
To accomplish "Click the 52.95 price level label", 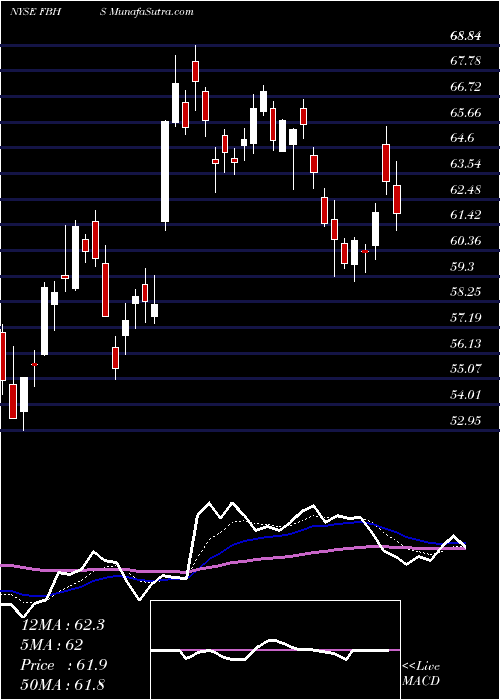I will click(x=466, y=421).
